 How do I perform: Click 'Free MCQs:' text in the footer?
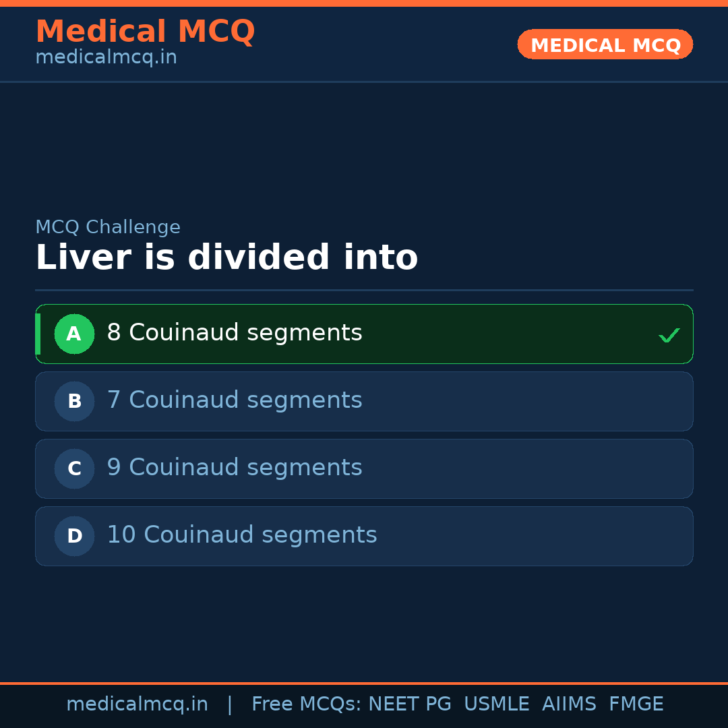pyautogui.click(x=307, y=704)
